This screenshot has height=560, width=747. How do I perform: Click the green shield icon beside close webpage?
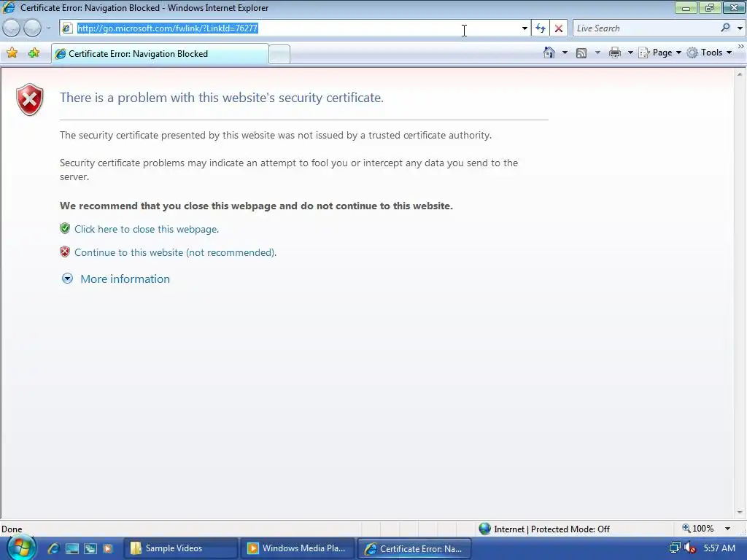[x=65, y=228]
